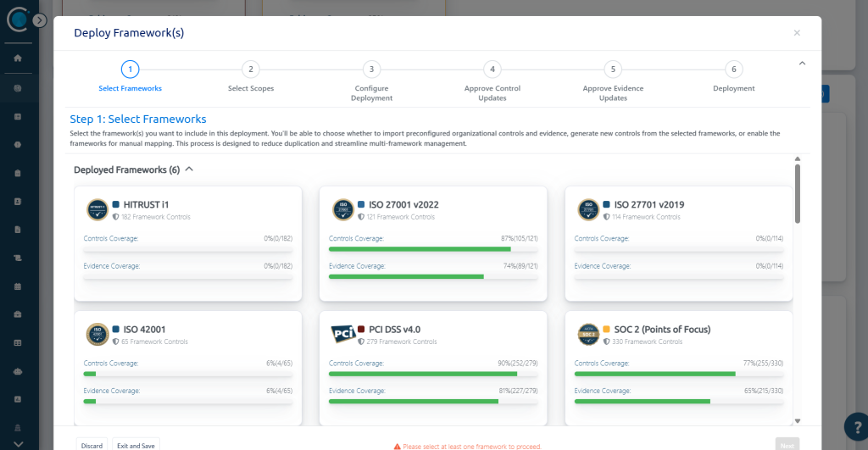The image size is (868, 450).
Task: Click the ISO 42001 badge icon
Action: point(97,334)
